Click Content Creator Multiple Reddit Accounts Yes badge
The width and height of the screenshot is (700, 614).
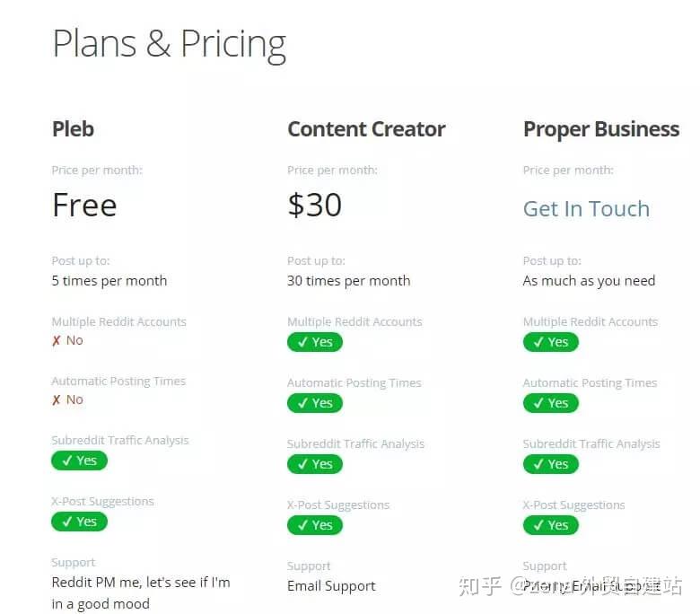coord(314,342)
